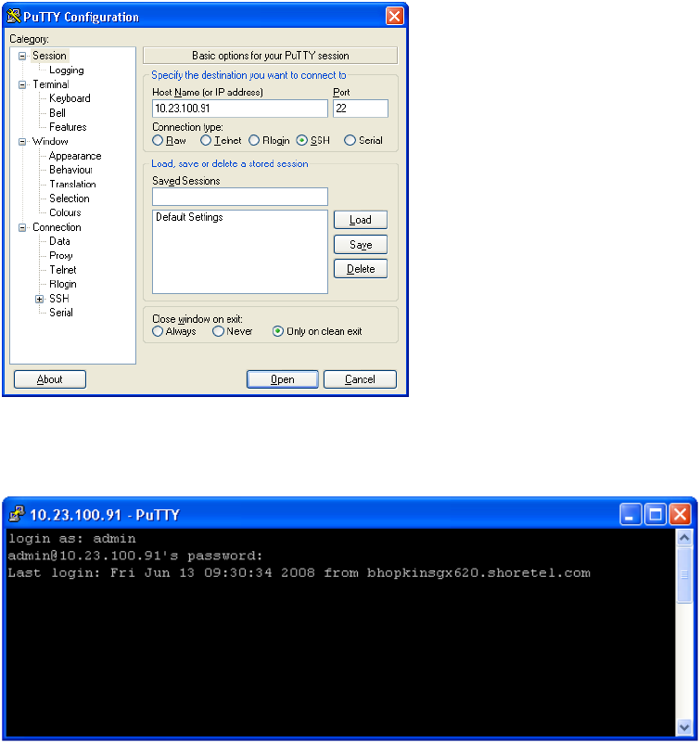The height and width of the screenshot is (743, 700).
Task: Focus the Port field
Action: pyautogui.click(x=361, y=109)
